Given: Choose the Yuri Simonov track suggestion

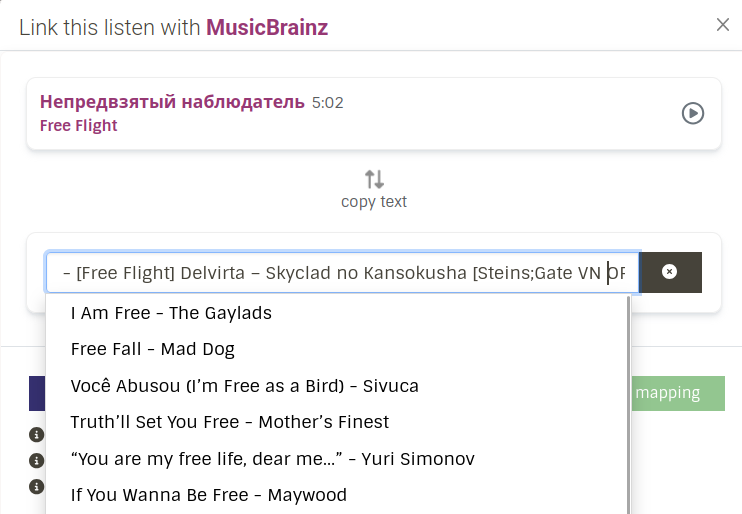Looking at the screenshot, I should [272, 459].
